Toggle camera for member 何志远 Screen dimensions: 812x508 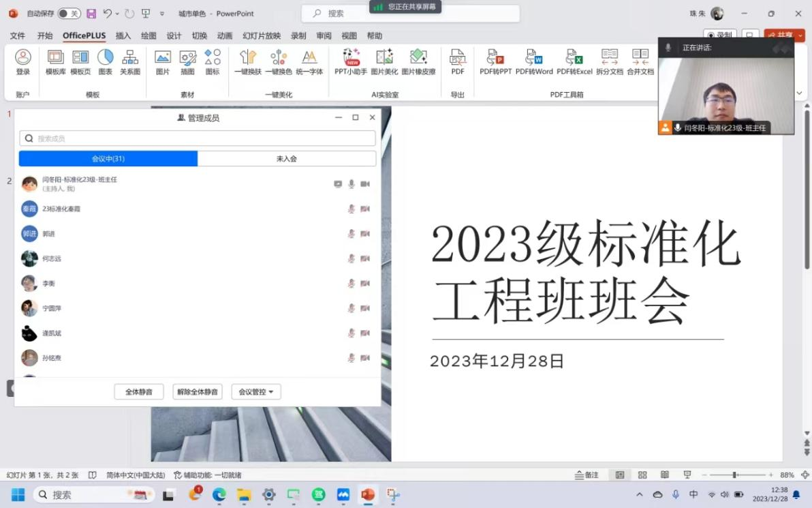(365, 258)
